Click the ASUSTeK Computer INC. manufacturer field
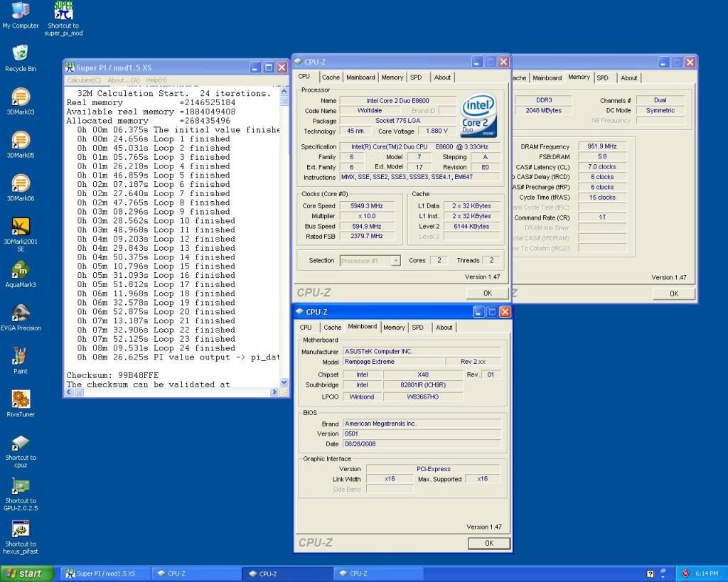This screenshot has width=728, height=582. (x=422, y=351)
